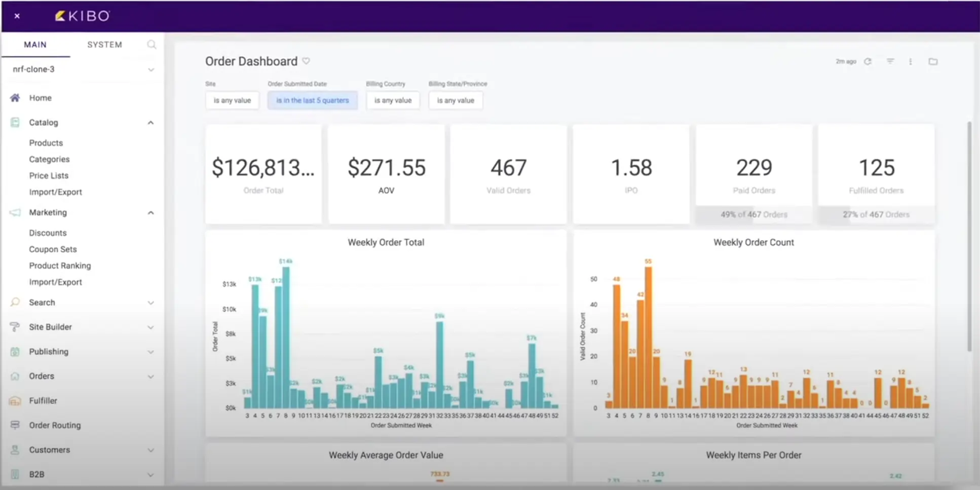Click the 49% Paid Orders progress bar

[754, 214]
